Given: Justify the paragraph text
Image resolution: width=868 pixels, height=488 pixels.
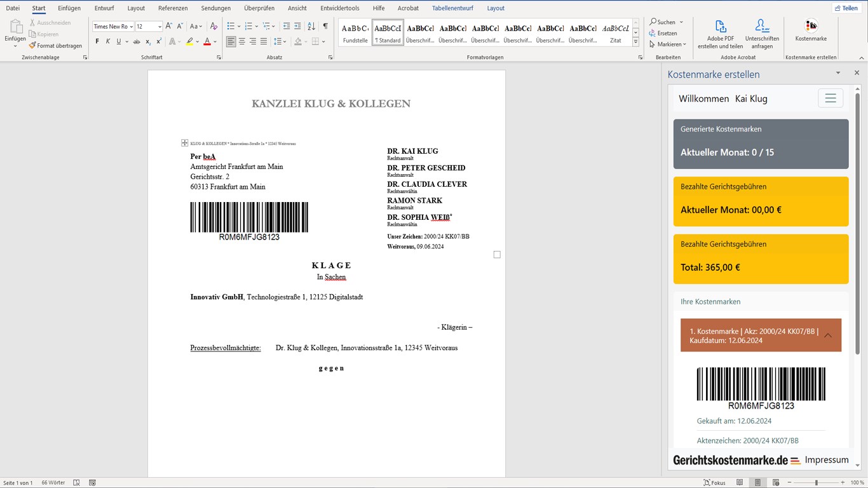Looking at the screenshot, I should [263, 42].
